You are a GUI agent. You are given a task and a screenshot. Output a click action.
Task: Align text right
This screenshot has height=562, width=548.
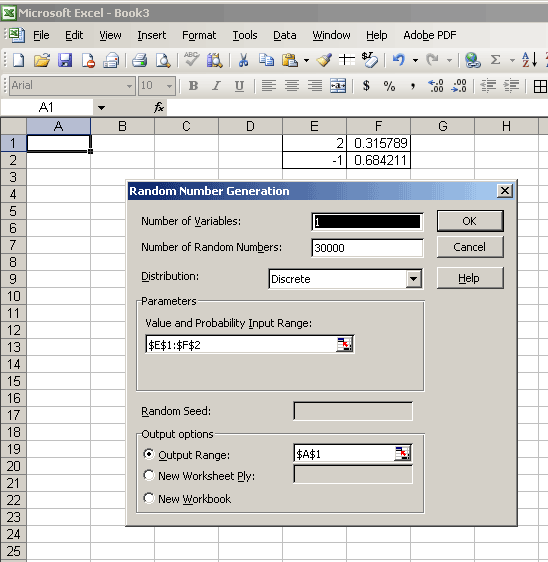(315, 86)
